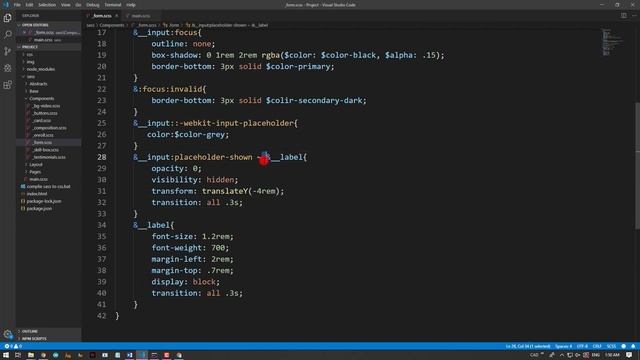Expand the Pages folder
This screenshot has width=640, height=360.
[x=35, y=172]
